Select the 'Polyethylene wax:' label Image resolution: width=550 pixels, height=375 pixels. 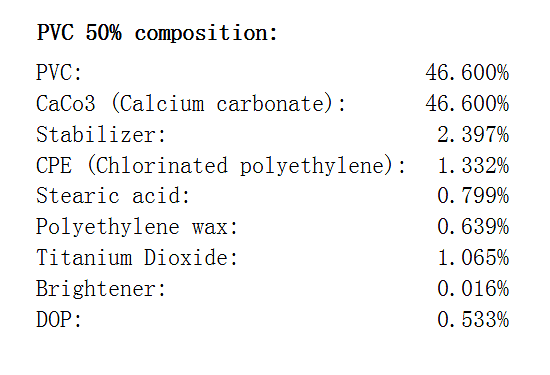(137, 227)
